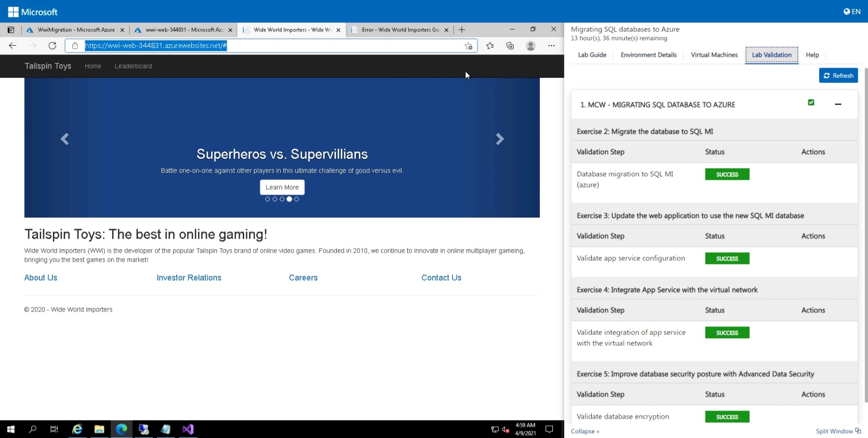Click the Microsoft Edge taskbar icon
This screenshot has height=438, width=868.
[x=121, y=429]
